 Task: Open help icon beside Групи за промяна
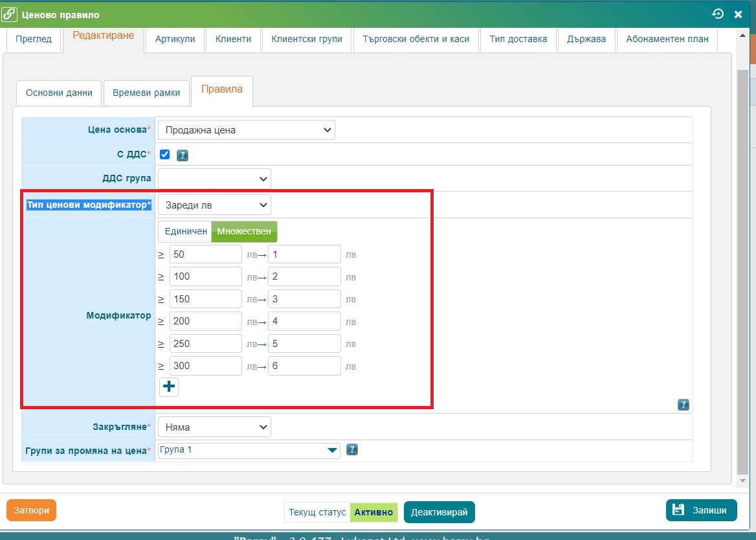(352, 449)
